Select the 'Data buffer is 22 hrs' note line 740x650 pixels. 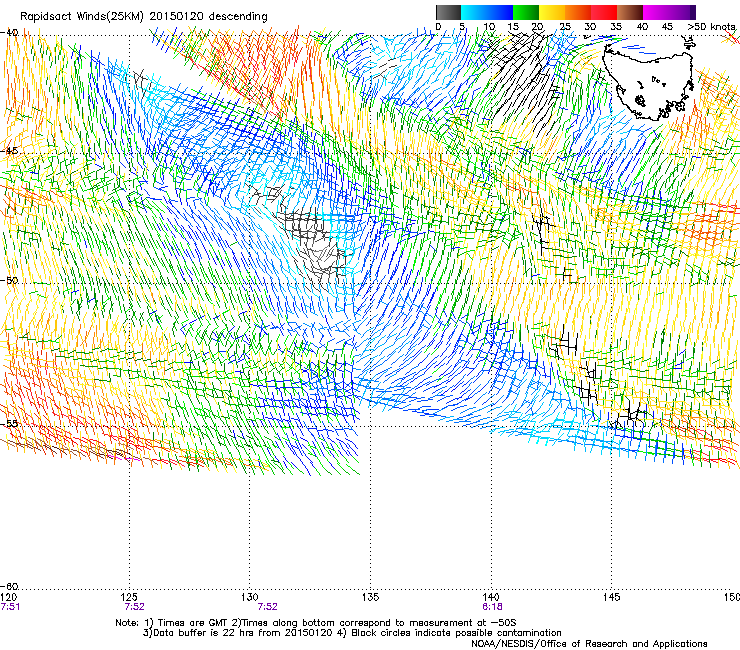(352, 633)
